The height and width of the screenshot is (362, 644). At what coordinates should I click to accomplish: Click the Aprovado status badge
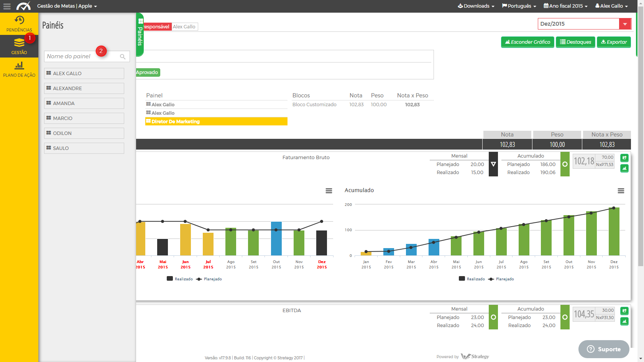pyautogui.click(x=148, y=72)
